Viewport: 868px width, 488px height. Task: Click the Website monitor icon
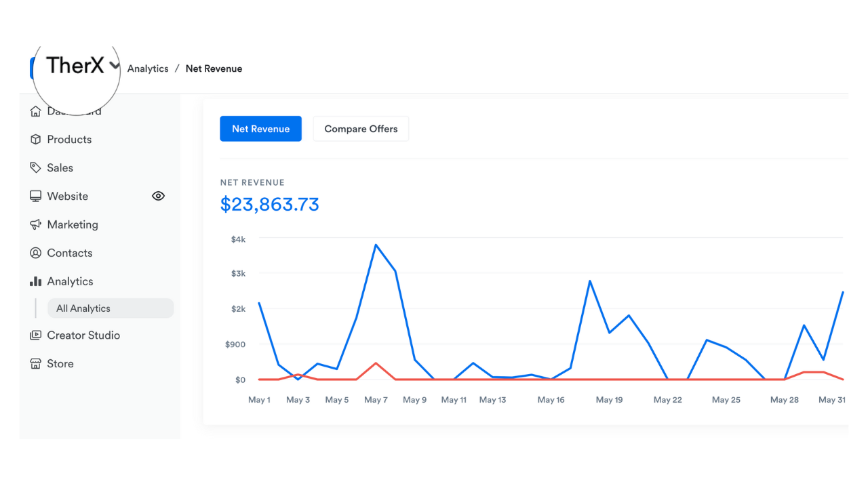(x=36, y=196)
